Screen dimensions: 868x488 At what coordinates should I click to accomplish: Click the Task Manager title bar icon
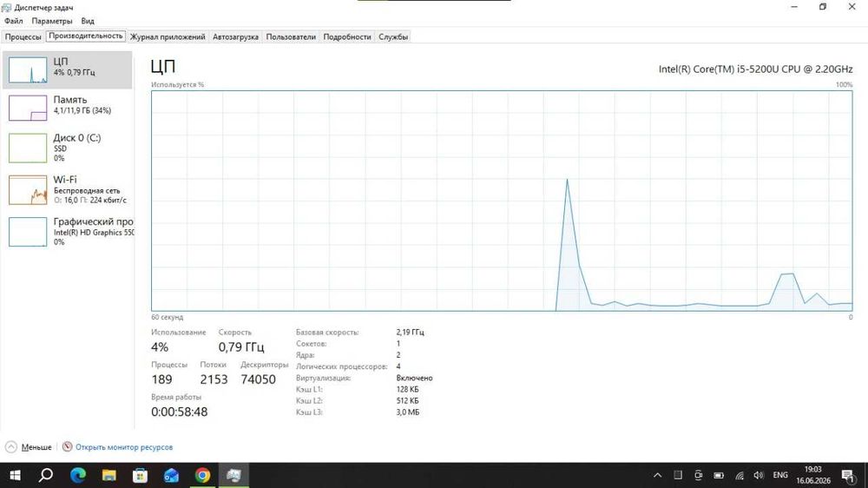7,7
